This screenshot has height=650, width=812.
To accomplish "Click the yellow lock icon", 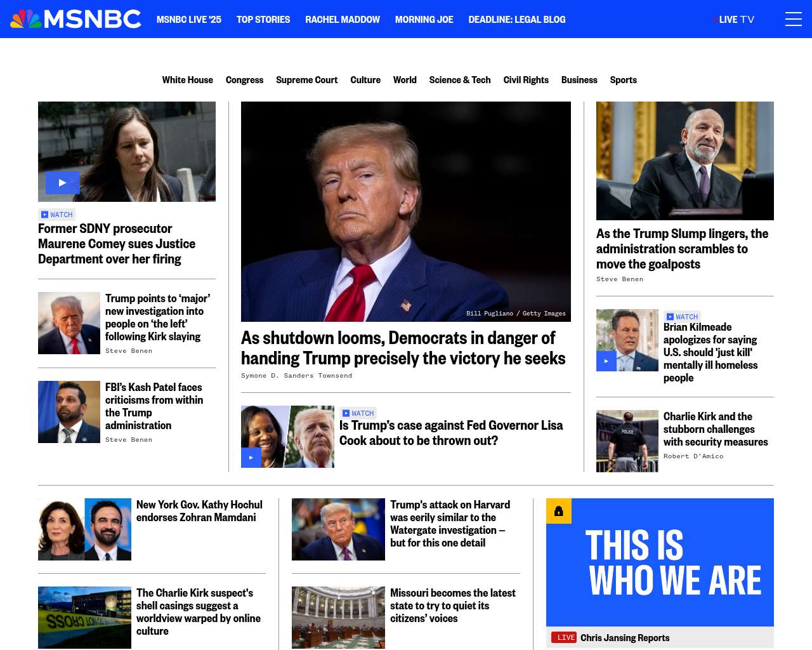I will click(x=559, y=511).
